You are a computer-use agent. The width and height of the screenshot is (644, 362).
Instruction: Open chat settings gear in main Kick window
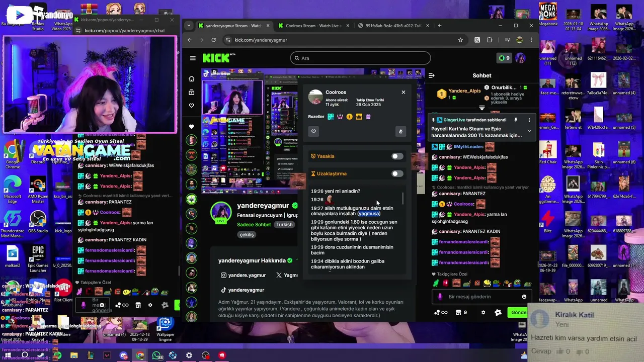pos(483,312)
